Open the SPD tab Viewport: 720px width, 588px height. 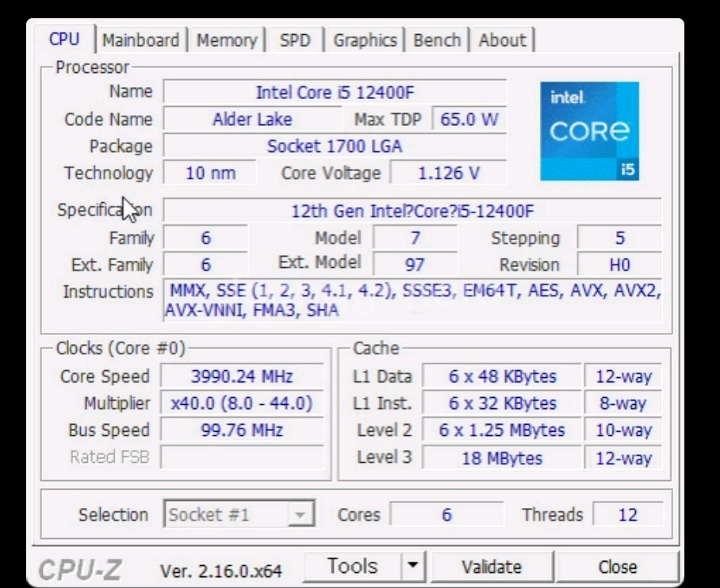295,40
